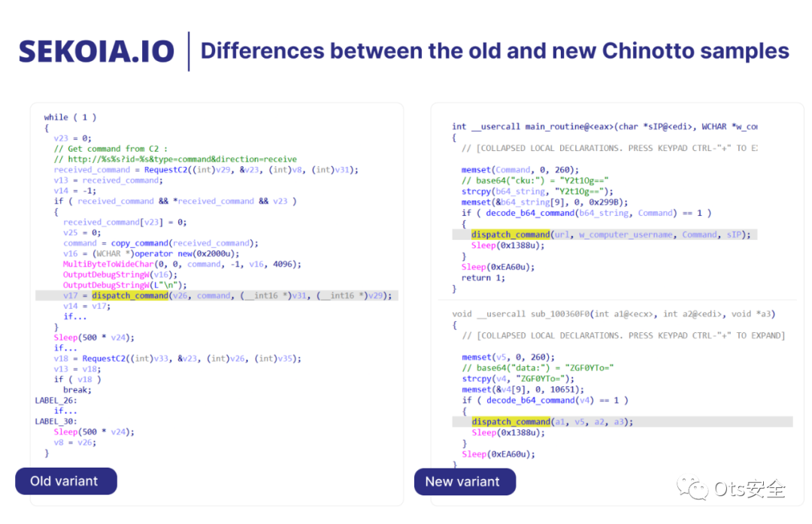This screenshot has width=812, height=524.
Task: Click the "v13 = v18;" line
Action: click(x=77, y=368)
